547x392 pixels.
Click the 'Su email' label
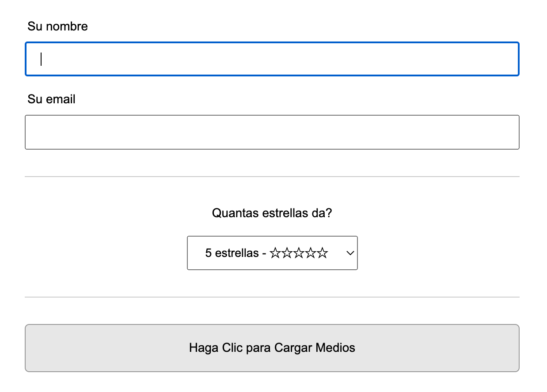51,99
